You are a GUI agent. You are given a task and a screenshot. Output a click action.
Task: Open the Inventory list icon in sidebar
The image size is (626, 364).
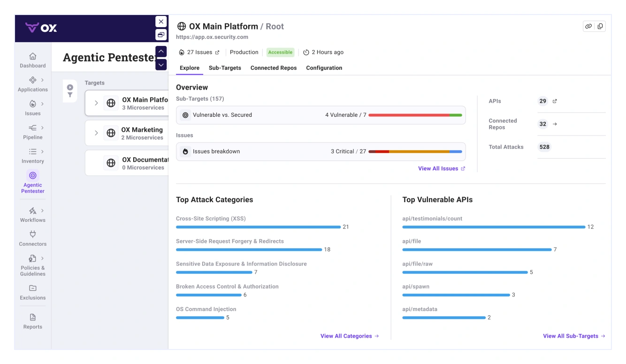point(32,152)
